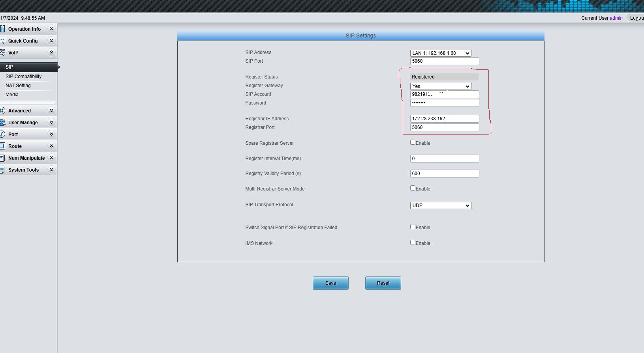Click the admin user link

[x=616, y=18]
